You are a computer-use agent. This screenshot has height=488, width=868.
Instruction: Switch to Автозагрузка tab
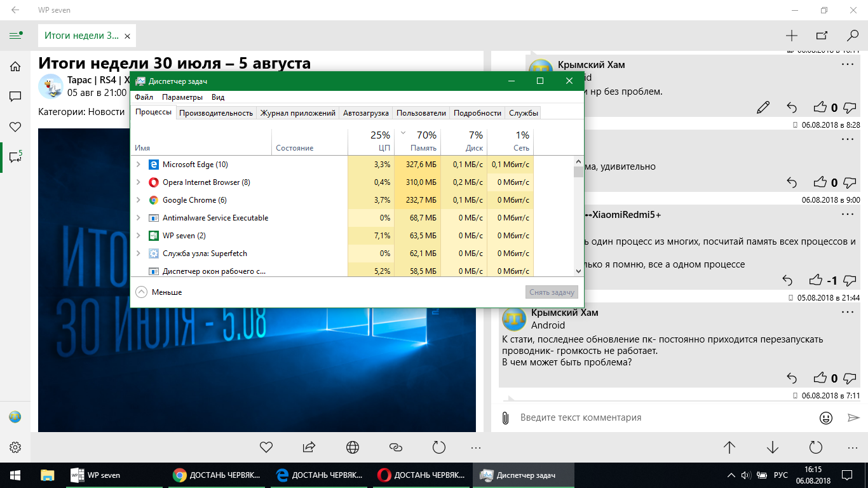point(366,113)
